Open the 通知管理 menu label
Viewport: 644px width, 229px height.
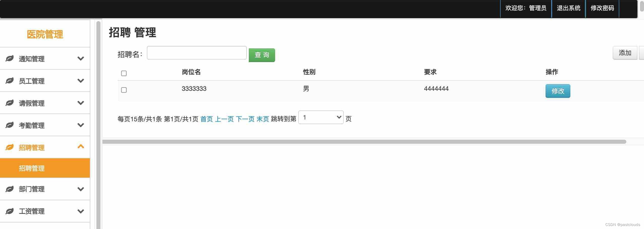pos(32,59)
